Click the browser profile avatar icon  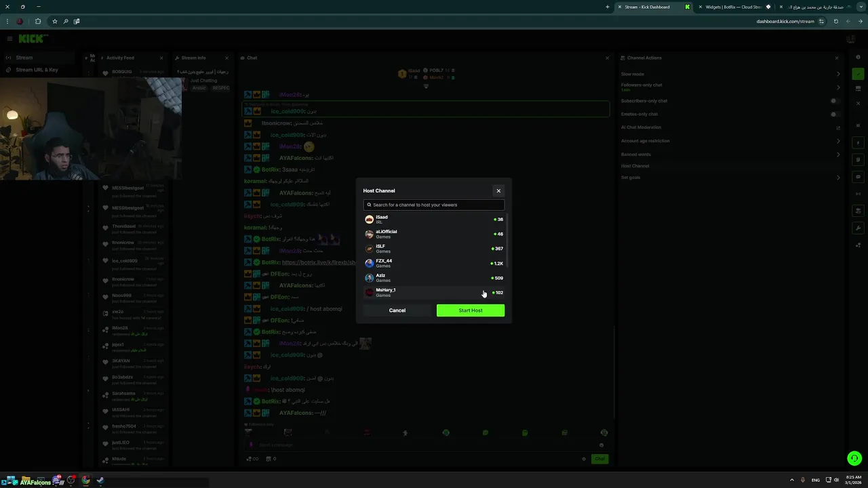click(21, 21)
